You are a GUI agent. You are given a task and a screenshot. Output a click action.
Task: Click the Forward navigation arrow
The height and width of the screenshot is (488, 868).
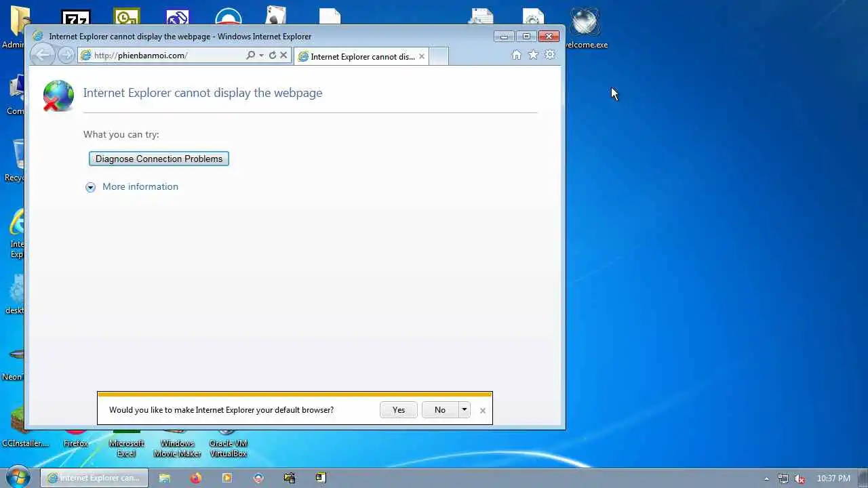click(x=66, y=56)
